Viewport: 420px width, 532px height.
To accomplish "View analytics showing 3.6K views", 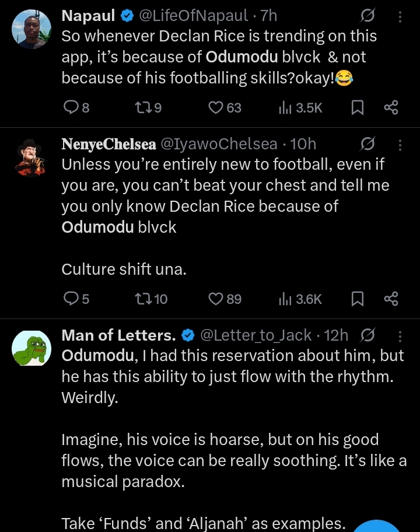I will 286,299.
